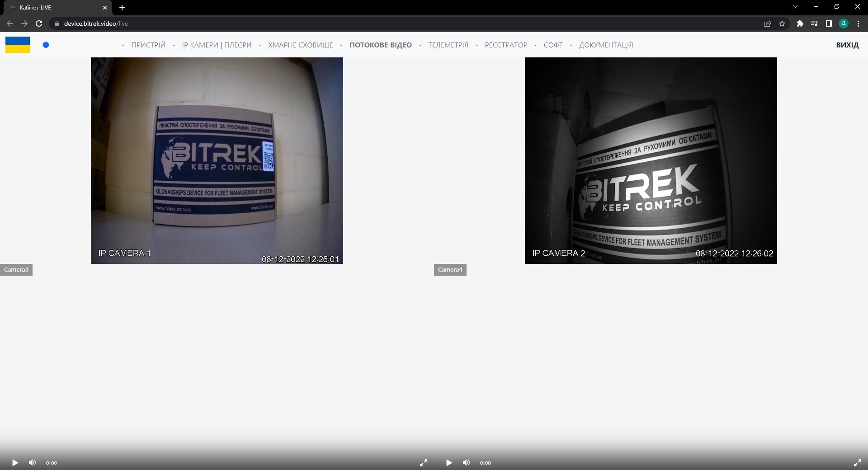
Task: Bookmark this page with star icon
Action: click(782, 23)
